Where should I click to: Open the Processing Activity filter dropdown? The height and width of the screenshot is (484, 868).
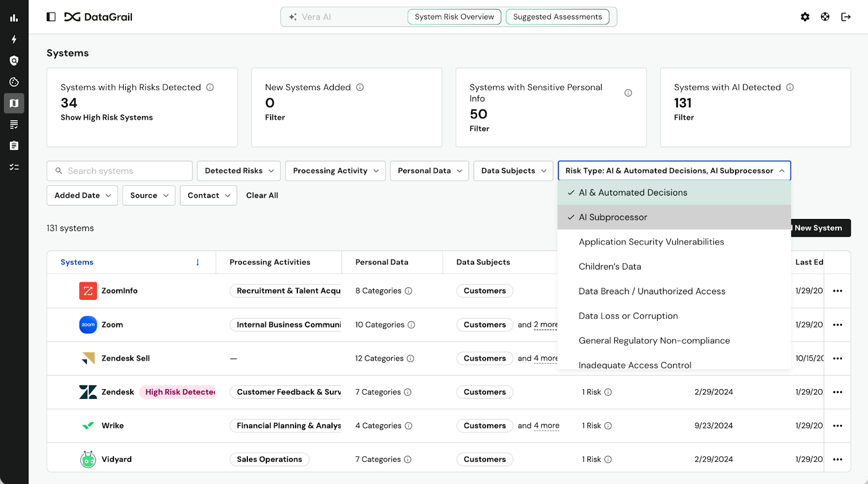click(335, 171)
